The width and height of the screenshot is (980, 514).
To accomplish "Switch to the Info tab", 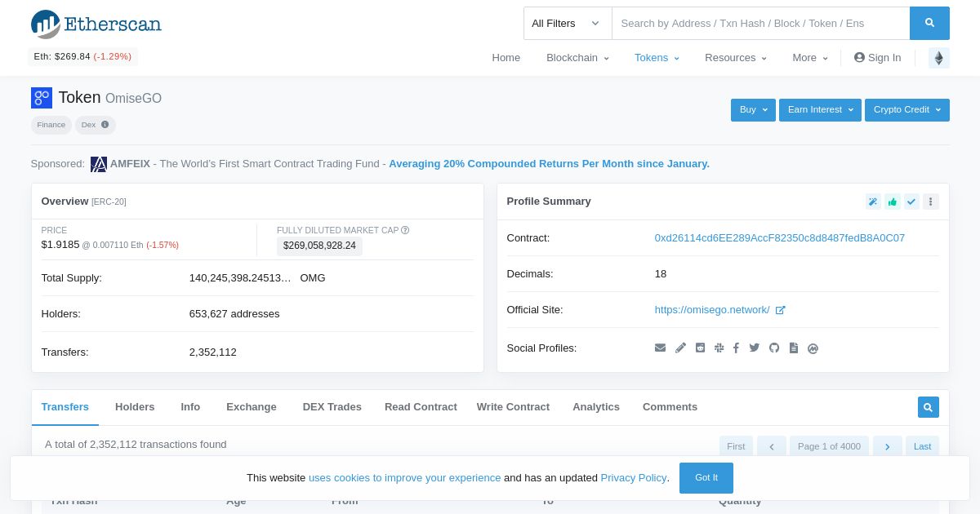I will pyautogui.click(x=190, y=407).
